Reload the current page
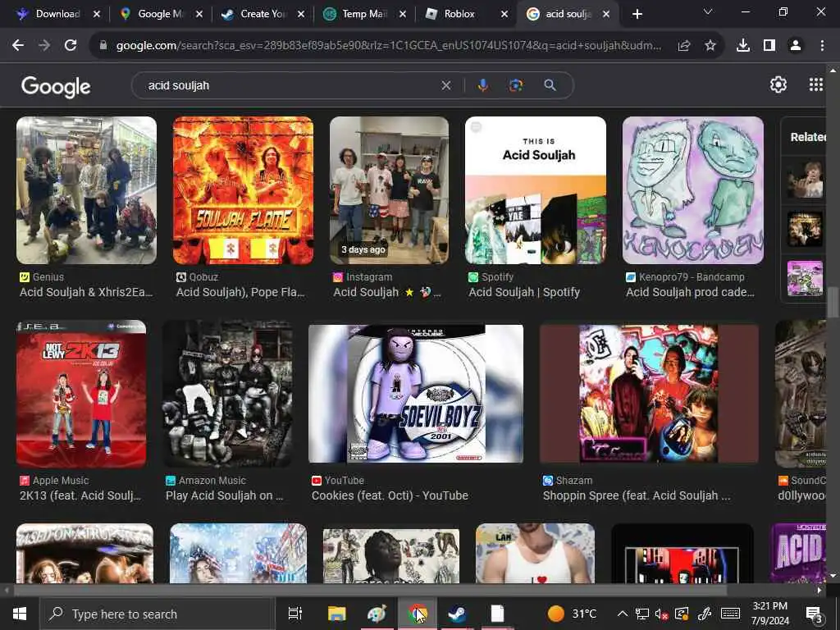This screenshot has height=630, width=840. coord(71,46)
